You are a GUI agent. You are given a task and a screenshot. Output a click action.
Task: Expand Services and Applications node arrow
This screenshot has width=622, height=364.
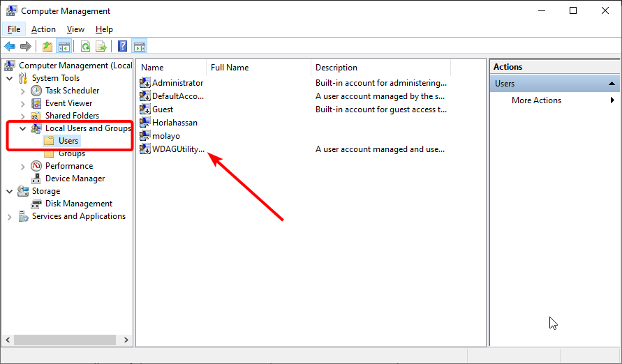10,217
